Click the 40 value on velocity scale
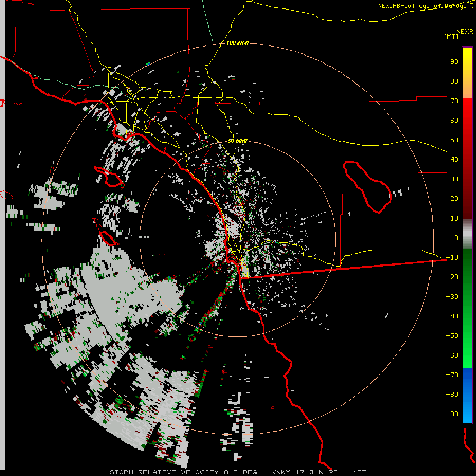The height and width of the screenshot is (476, 476). 454,160
